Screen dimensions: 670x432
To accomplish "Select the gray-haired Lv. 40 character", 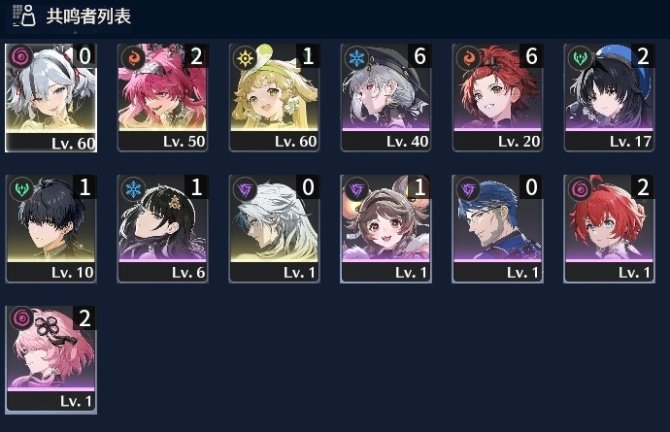I will [x=386, y=97].
